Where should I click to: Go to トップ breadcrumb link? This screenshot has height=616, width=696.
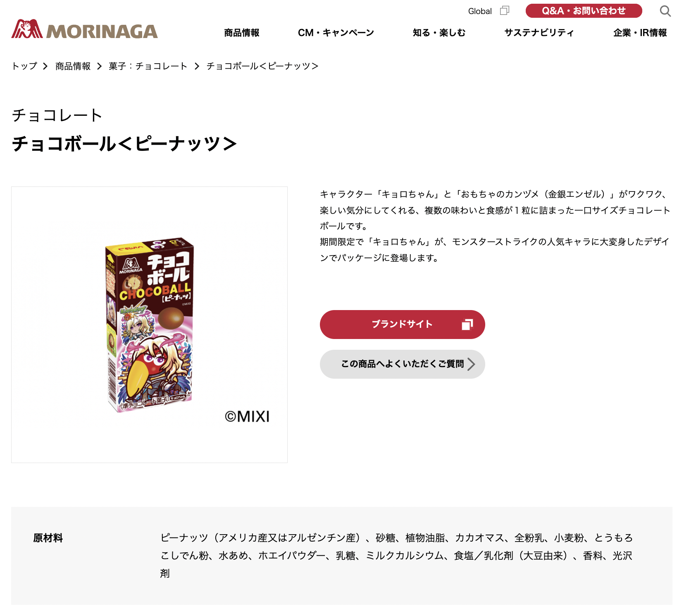[24, 66]
